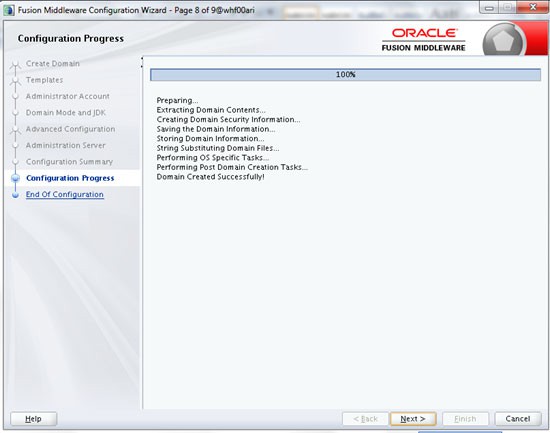550x433 pixels.
Task: Click the Oracle Fusion Middleware logo
Action: click(423, 40)
